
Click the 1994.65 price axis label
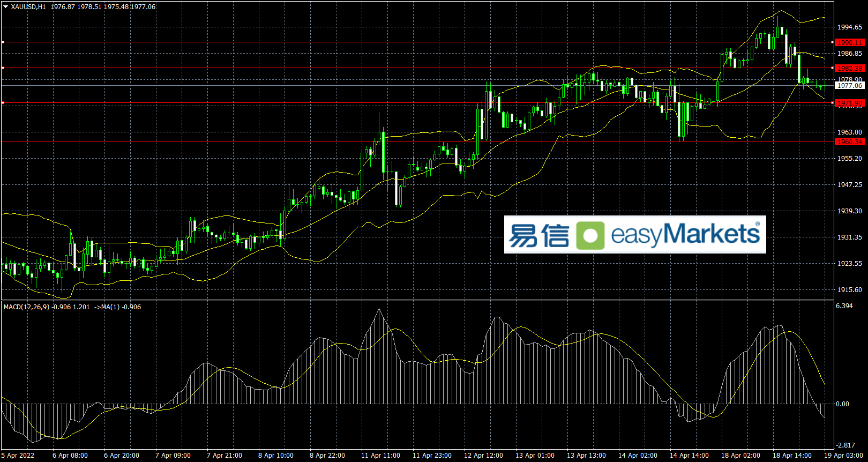click(x=850, y=27)
